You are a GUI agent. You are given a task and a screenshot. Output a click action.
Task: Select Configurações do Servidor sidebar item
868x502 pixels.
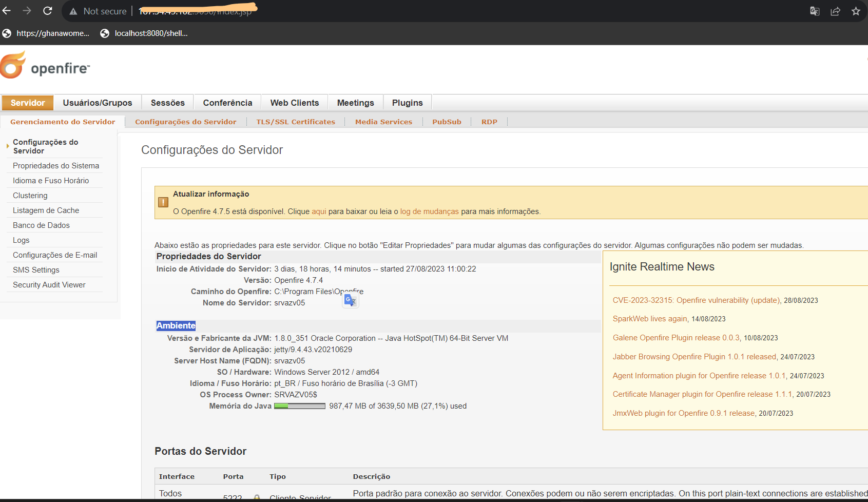46,146
